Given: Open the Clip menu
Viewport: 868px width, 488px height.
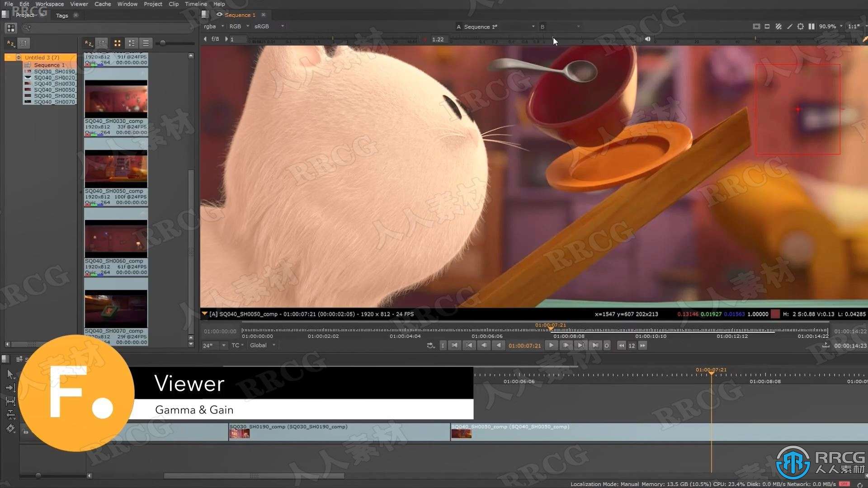Looking at the screenshot, I should click(174, 4).
